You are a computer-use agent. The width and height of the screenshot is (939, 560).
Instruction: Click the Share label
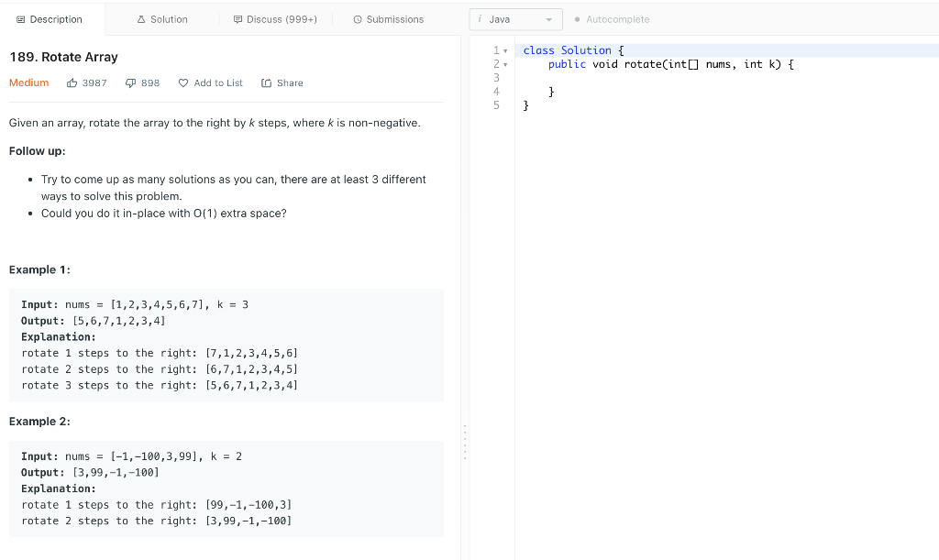tap(290, 83)
